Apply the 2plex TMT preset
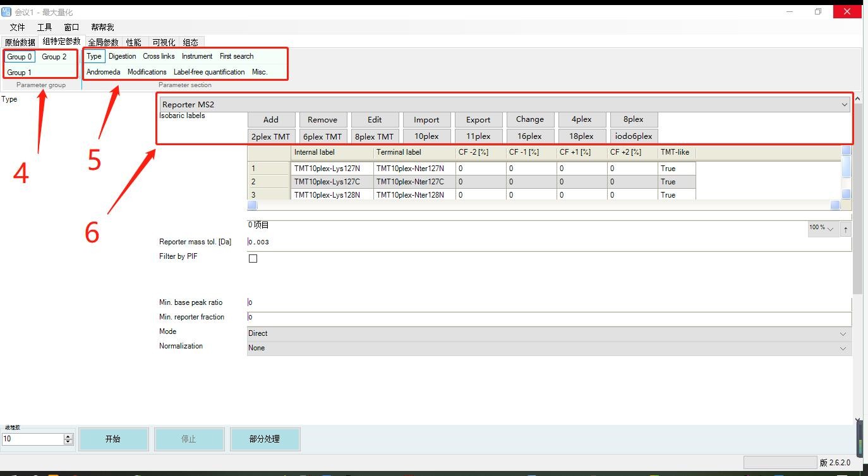 tap(271, 136)
